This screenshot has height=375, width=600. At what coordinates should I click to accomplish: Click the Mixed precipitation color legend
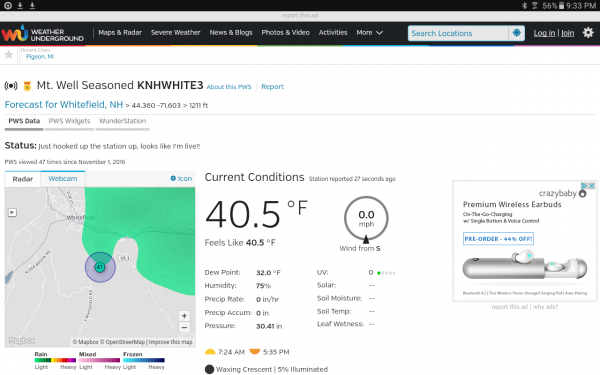[x=99, y=360]
